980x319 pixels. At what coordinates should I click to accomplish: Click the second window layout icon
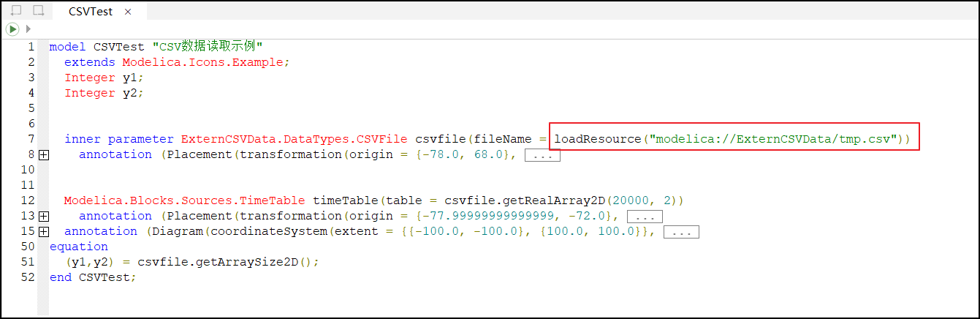tap(39, 11)
